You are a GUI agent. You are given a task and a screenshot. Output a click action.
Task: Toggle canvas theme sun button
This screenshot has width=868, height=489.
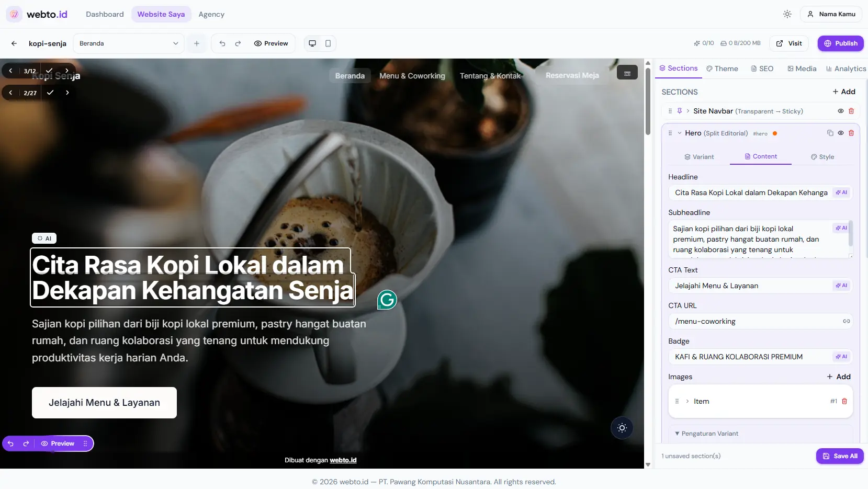coord(622,428)
